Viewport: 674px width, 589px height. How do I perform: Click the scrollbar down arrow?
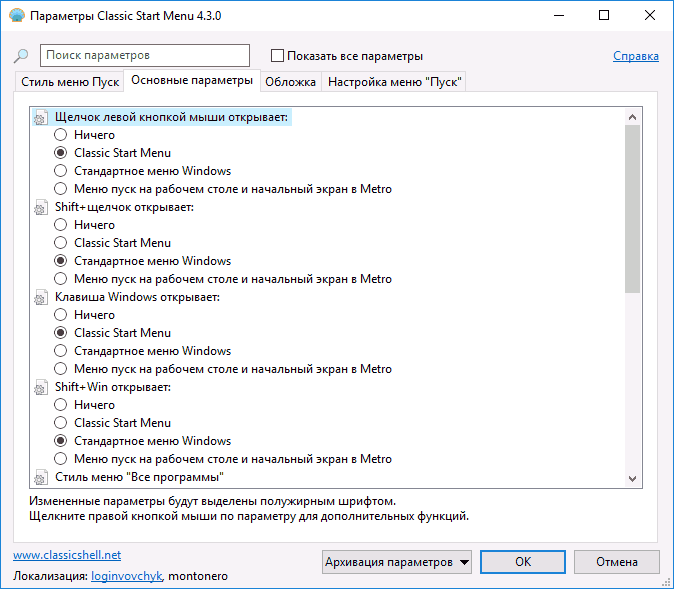(x=632, y=479)
